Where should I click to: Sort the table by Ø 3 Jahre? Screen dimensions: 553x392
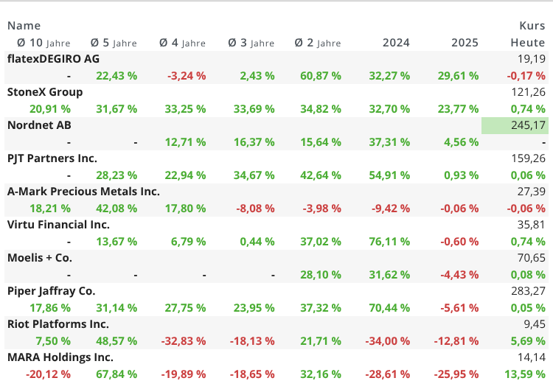[251, 43]
